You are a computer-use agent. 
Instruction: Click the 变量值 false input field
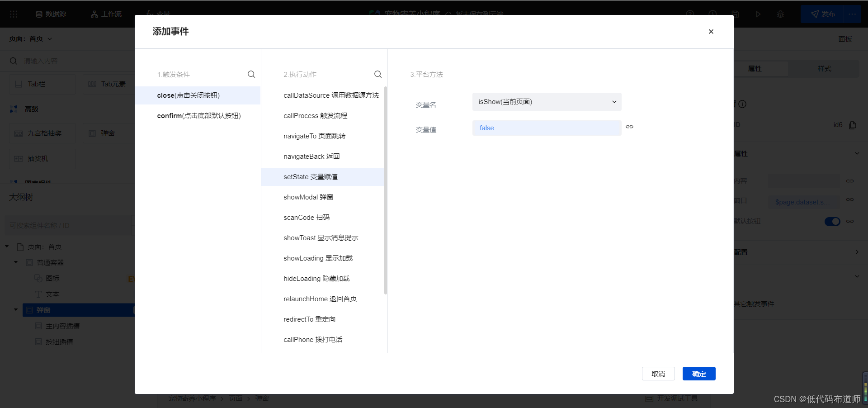tap(547, 128)
